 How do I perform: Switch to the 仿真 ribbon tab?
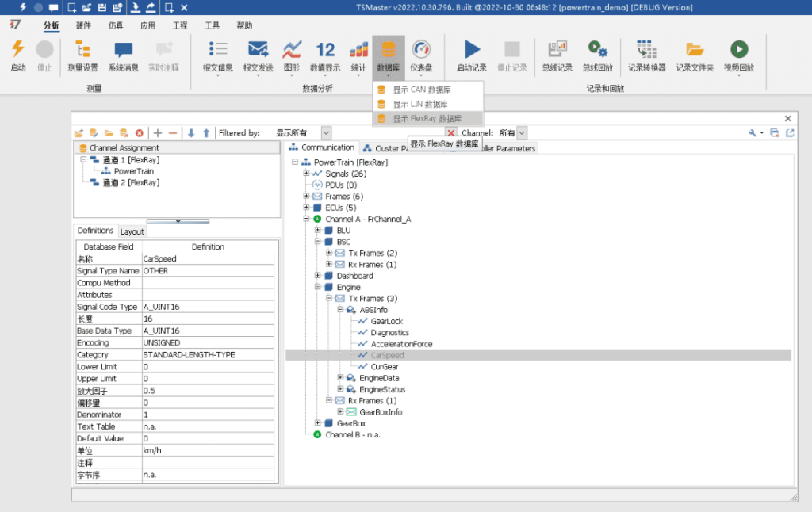click(116, 25)
